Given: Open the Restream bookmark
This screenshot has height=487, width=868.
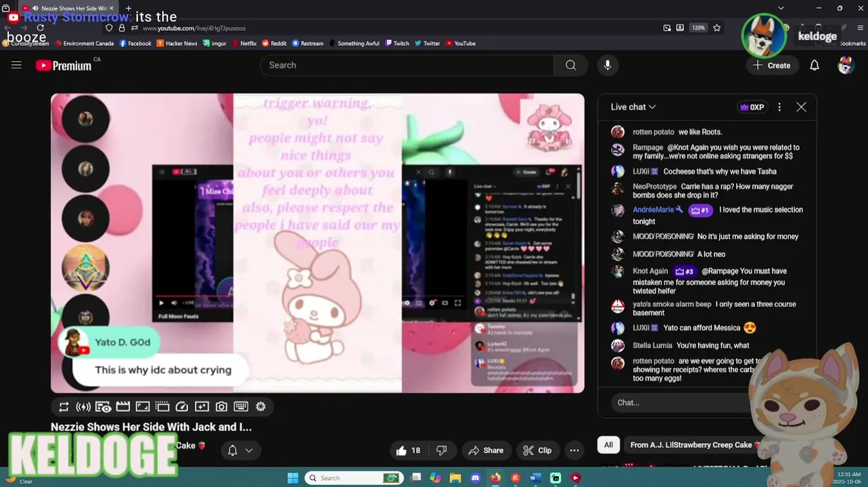Looking at the screenshot, I should click(307, 43).
